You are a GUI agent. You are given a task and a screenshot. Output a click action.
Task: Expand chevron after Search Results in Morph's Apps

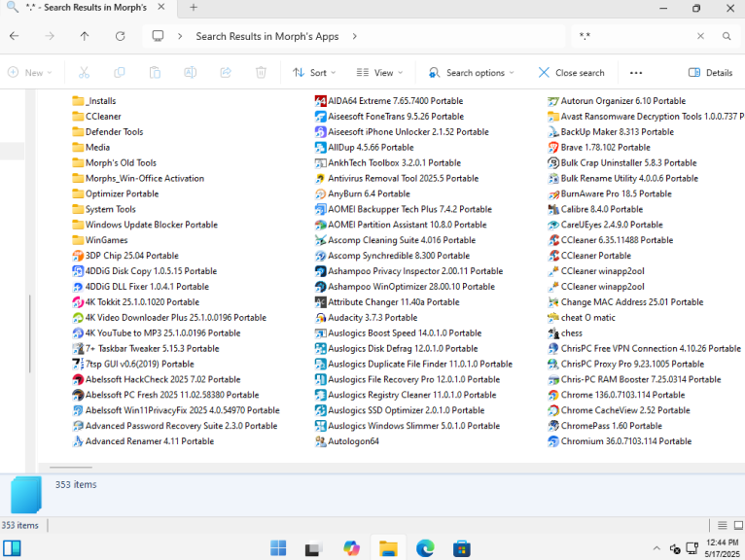coord(354,36)
